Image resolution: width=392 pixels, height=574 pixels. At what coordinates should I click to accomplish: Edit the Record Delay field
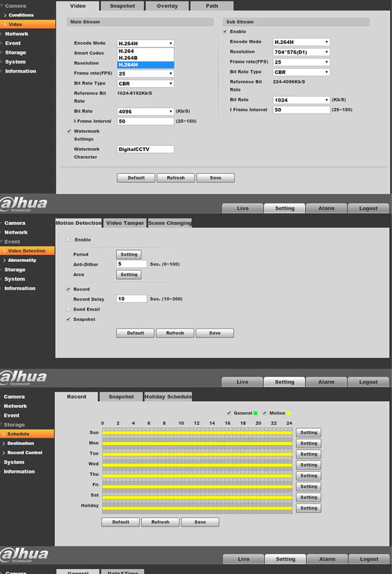pyautogui.click(x=132, y=299)
